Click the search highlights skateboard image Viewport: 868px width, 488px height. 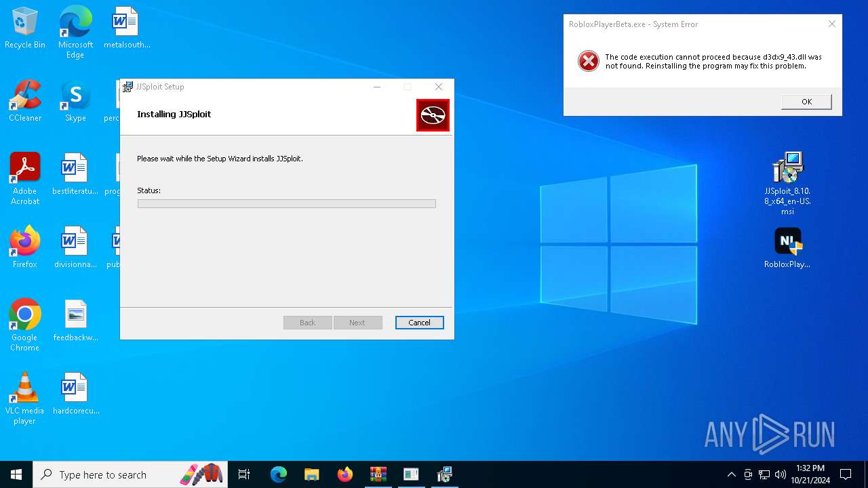(x=201, y=474)
